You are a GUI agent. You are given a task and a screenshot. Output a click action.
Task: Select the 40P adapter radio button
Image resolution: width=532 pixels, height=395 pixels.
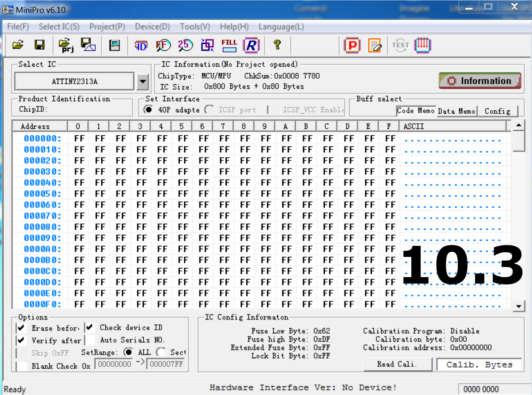coord(149,110)
